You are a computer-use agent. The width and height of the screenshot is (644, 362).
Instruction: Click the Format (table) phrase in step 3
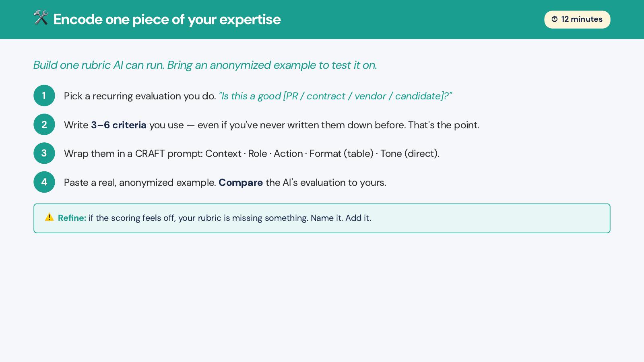click(341, 154)
